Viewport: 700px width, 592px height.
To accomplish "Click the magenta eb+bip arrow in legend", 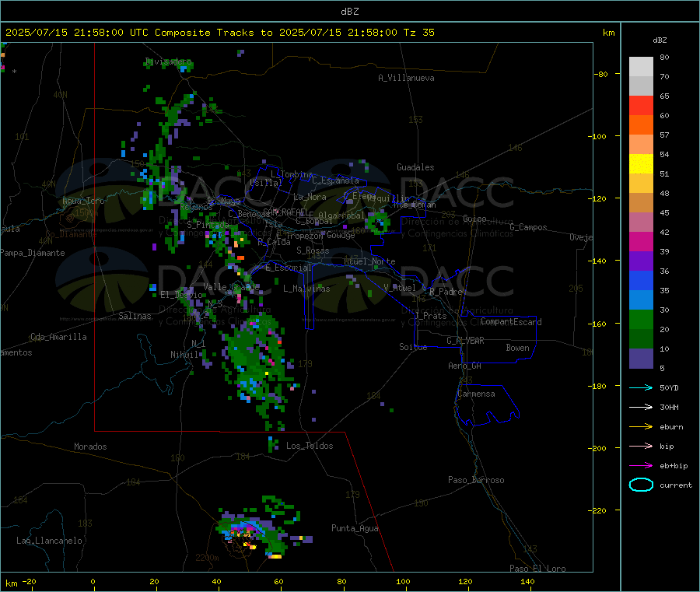I will click(x=641, y=466).
